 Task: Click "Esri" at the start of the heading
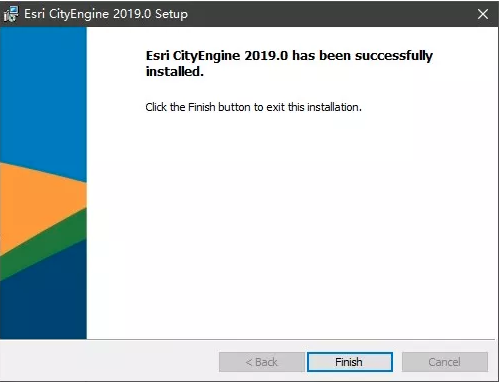pyautogui.click(x=158, y=56)
